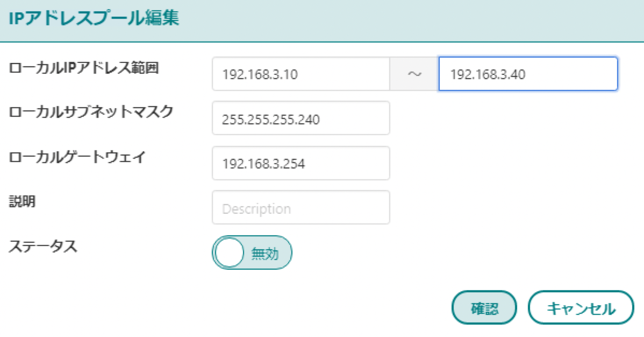Click the start IP field showing 192.168.3.10

[x=300, y=74]
